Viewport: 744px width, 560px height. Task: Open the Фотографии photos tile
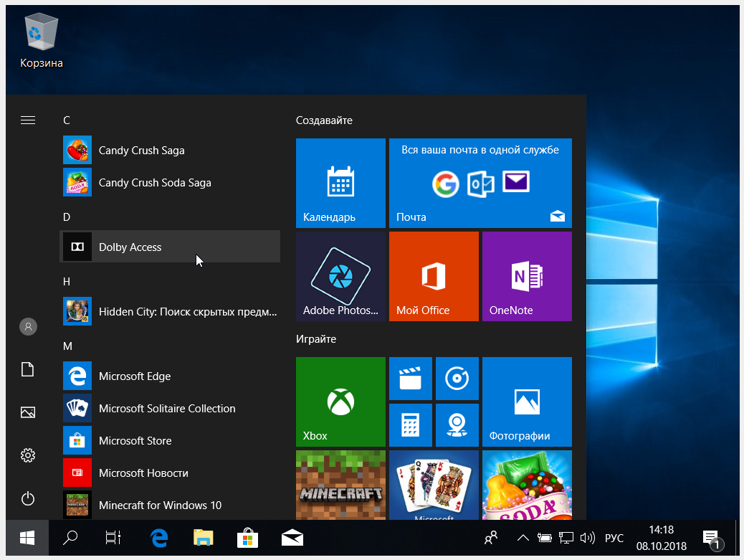(x=527, y=402)
